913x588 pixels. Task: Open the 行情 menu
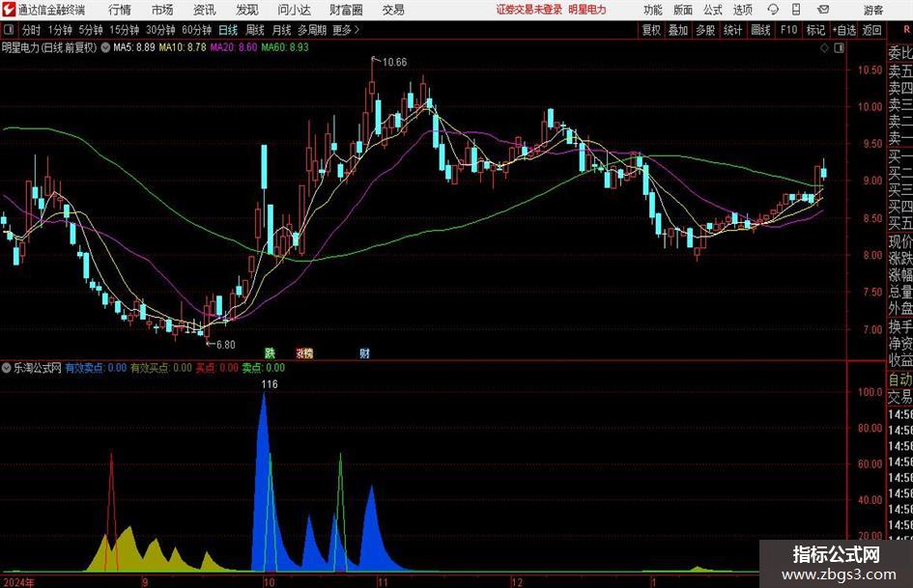[x=120, y=10]
